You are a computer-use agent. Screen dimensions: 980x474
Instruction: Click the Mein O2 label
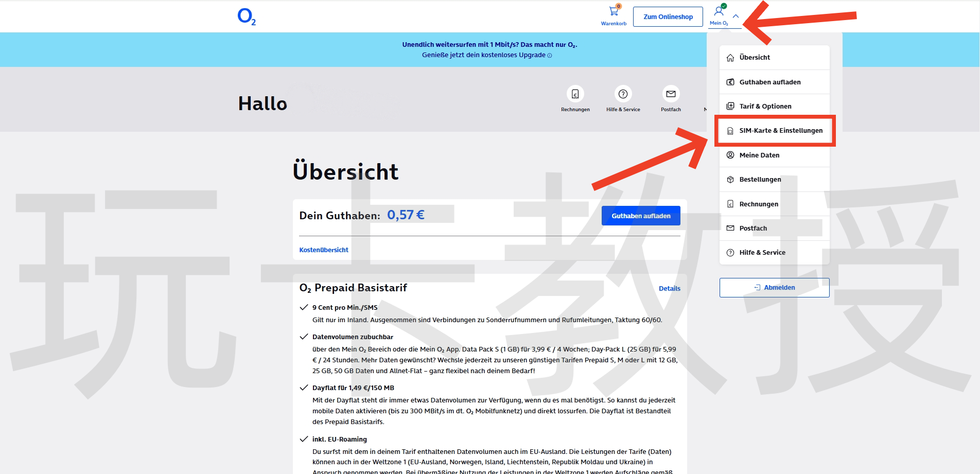pyautogui.click(x=719, y=23)
